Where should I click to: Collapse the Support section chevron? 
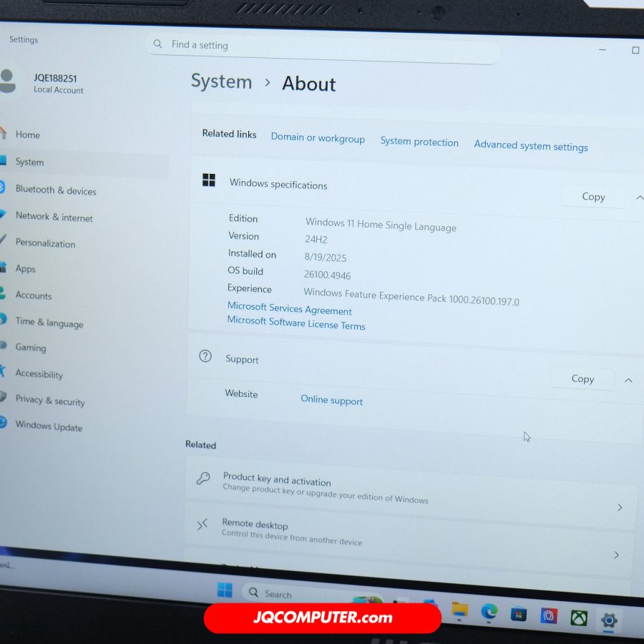tap(628, 381)
